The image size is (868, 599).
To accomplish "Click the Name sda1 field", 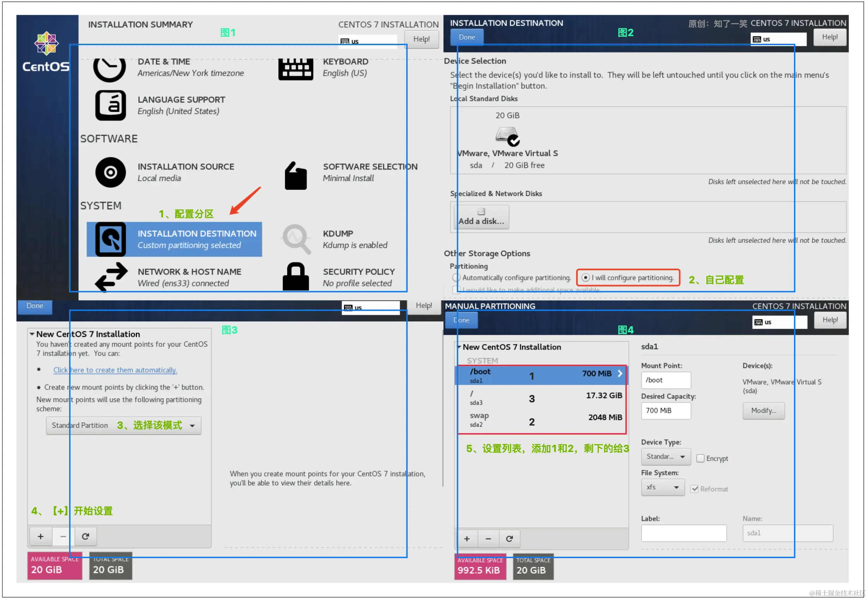I will point(788,534).
